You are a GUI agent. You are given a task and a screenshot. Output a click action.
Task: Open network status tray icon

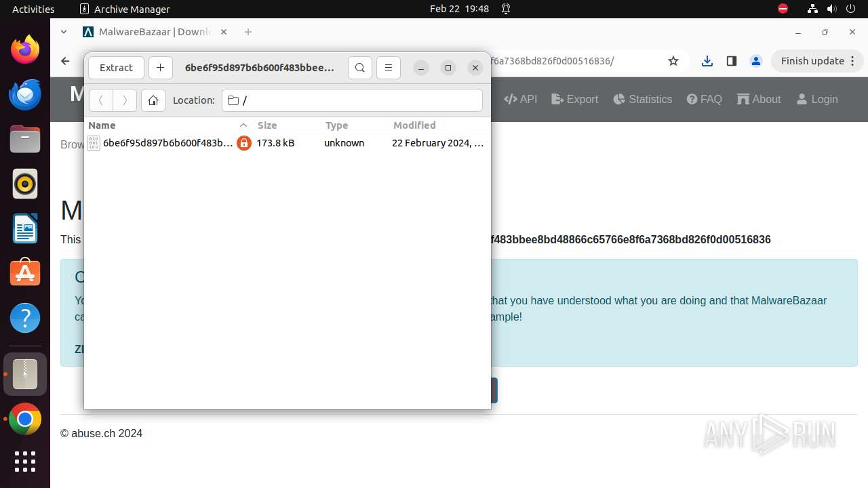coord(813,9)
